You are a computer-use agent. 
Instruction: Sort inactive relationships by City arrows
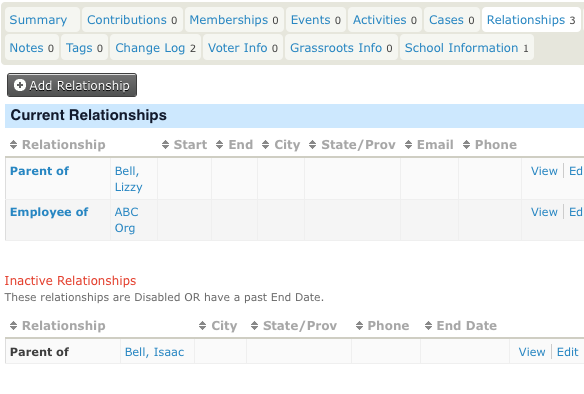pos(203,325)
